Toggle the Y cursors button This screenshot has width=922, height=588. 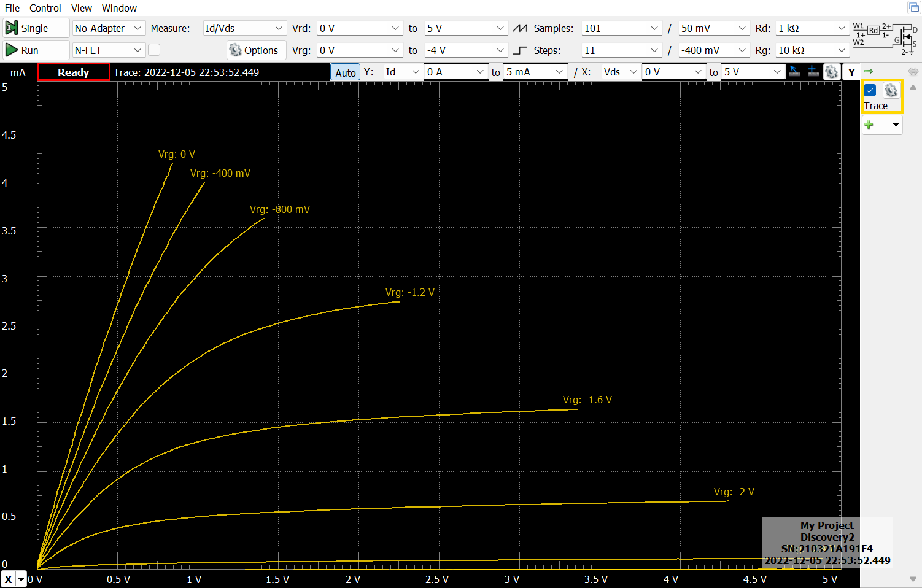tap(851, 72)
